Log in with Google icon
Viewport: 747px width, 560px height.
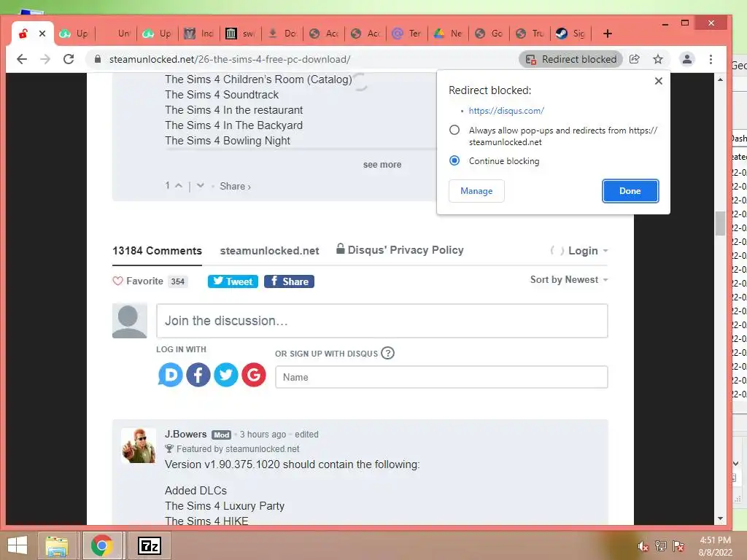click(x=253, y=375)
